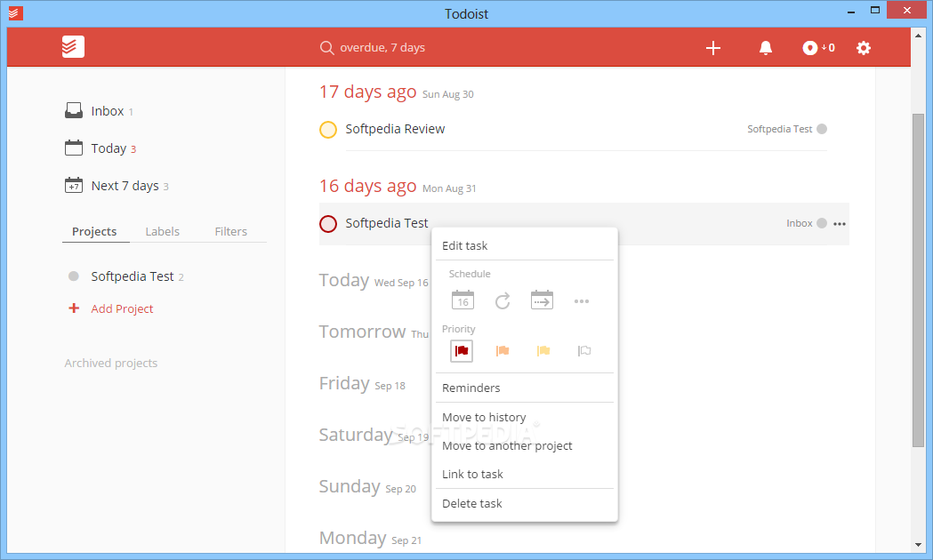Switch to the Projects tab
Viewport: 933px width, 560px height.
[x=94, y=231]
